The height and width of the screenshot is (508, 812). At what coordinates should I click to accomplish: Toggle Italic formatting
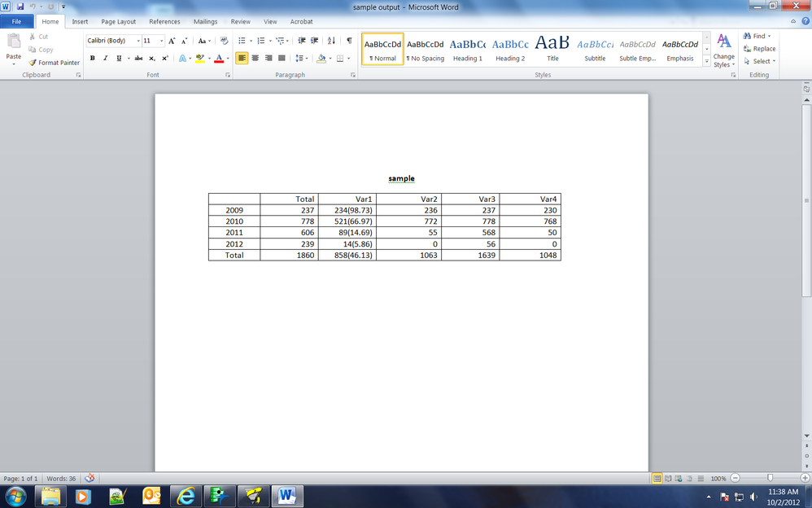(x=105, y=59)
